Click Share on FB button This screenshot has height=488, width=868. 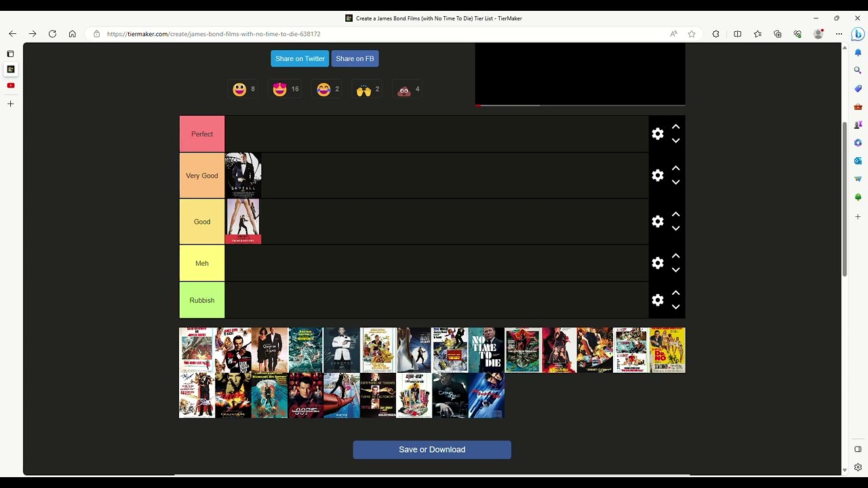click(x=355, y=58)
